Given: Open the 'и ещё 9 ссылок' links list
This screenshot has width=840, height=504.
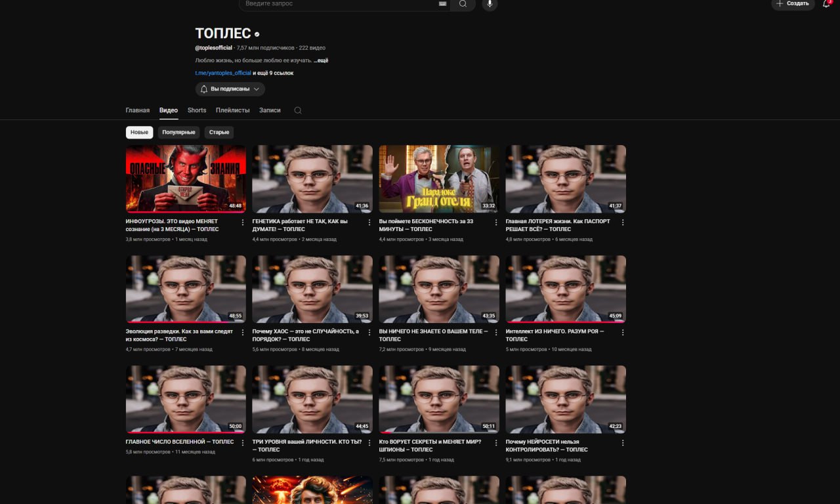Looking at the screenshot, I should [x=273, y=73].
